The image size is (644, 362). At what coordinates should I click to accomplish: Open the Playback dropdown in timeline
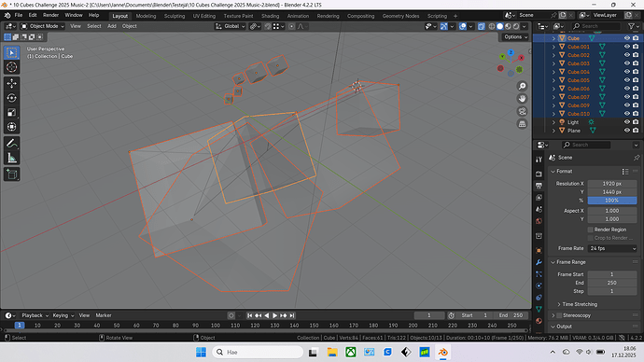click(x=35, y=315)
